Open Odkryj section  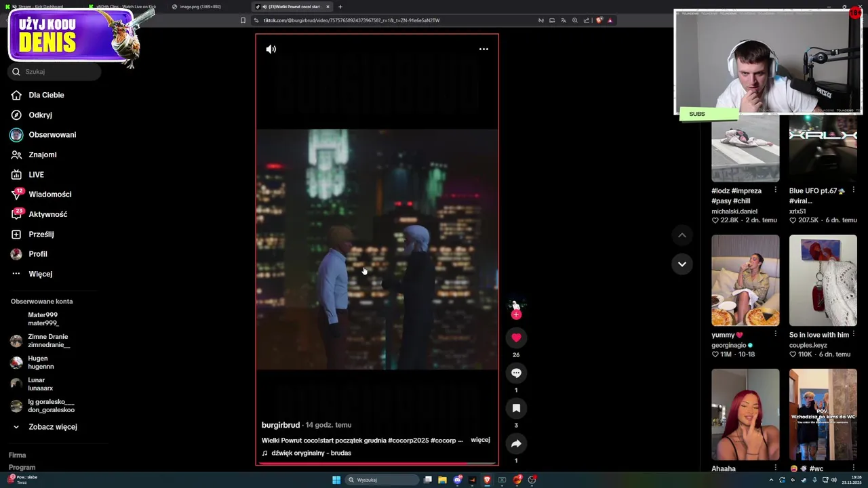pyautogui.click(x=32, y=115)
